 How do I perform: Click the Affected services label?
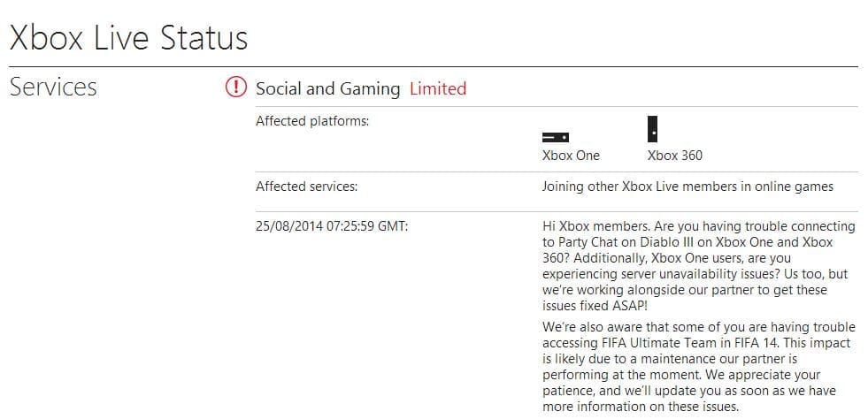pyautogui.click(x=307, y=187)
